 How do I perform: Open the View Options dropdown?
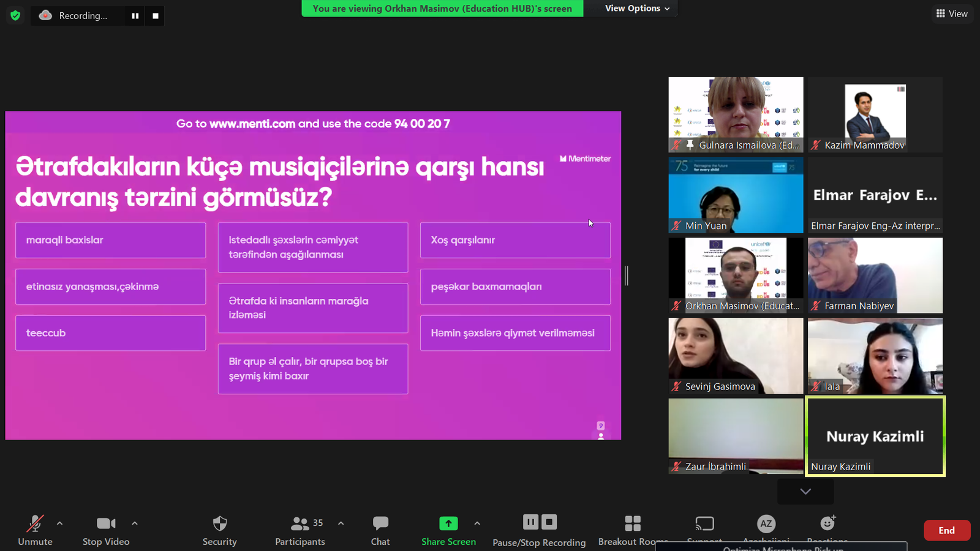click(x=637, y=9)
